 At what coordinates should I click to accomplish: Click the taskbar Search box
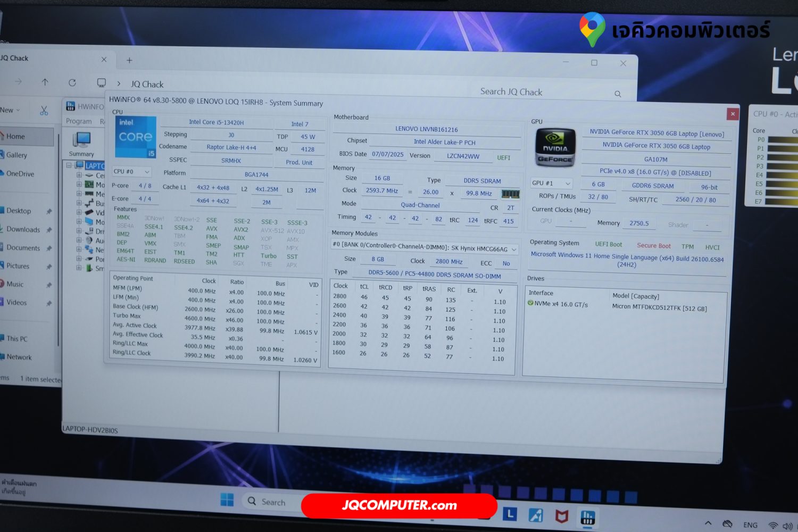click(273, 502)
